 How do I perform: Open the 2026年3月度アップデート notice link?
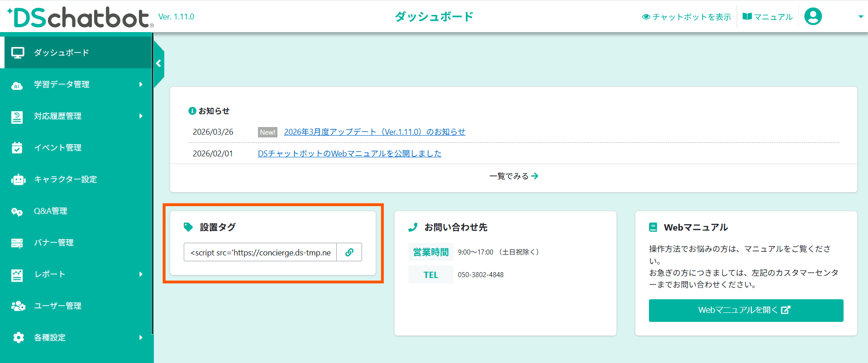pyautogui.click(x=375, y=132)
